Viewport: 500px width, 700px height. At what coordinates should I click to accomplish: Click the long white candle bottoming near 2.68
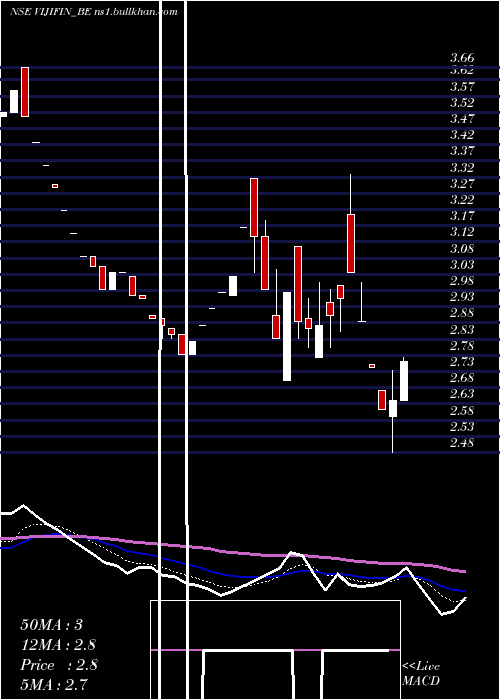pos(287,336)
